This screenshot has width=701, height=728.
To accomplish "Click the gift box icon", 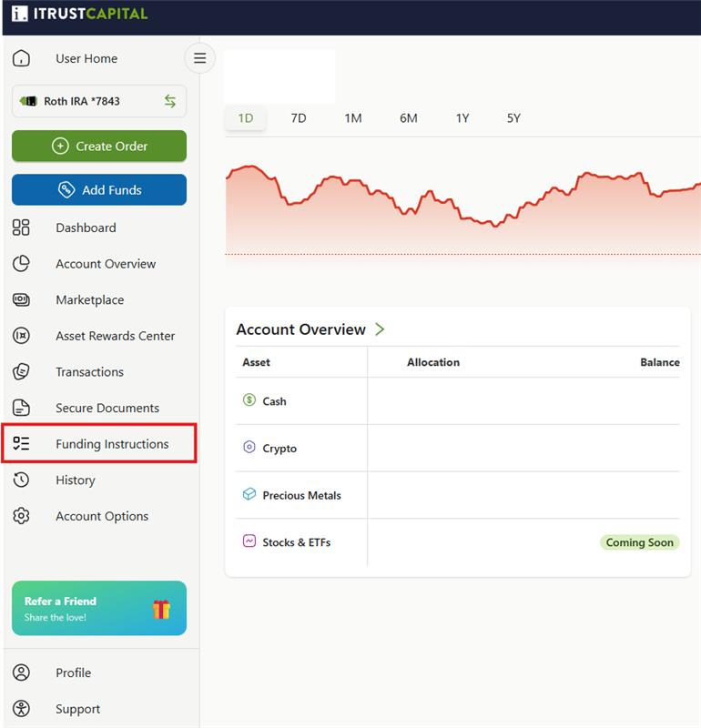I will (161, 609).
